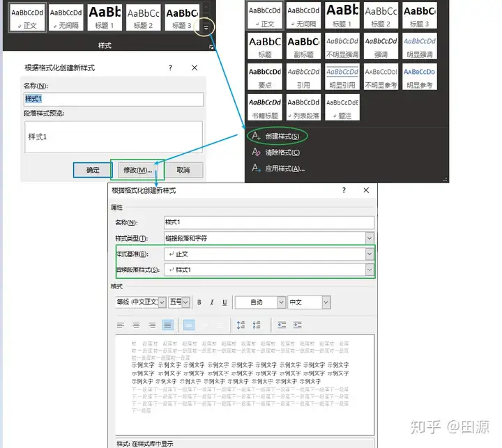Justify text alignment
Viewport: 502px width, 448px height.
click(x=168, y=325)
